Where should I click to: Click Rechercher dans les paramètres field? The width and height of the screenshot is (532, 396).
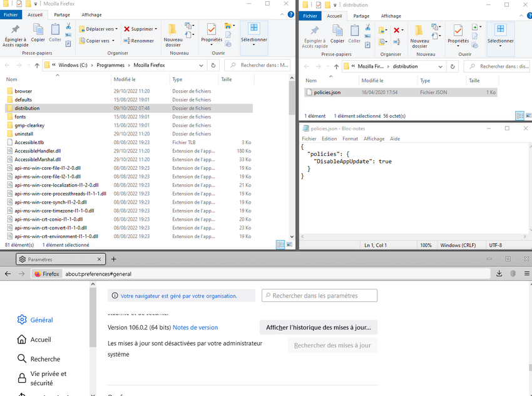pos(319,296)
